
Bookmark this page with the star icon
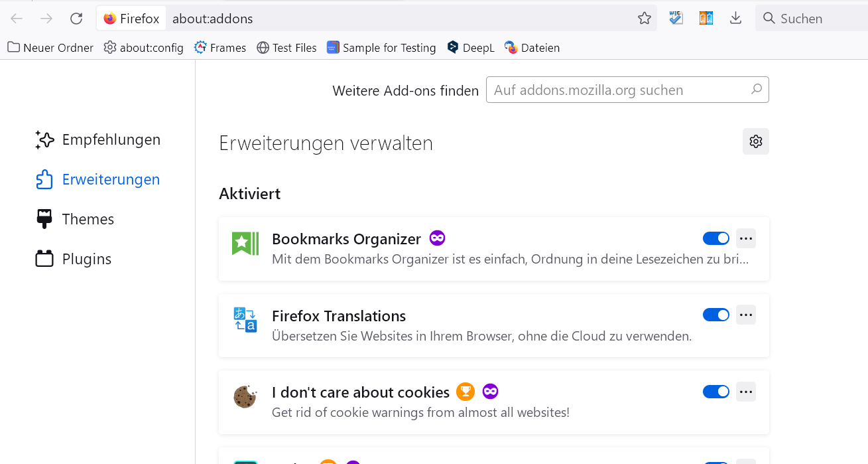[644, 19]
